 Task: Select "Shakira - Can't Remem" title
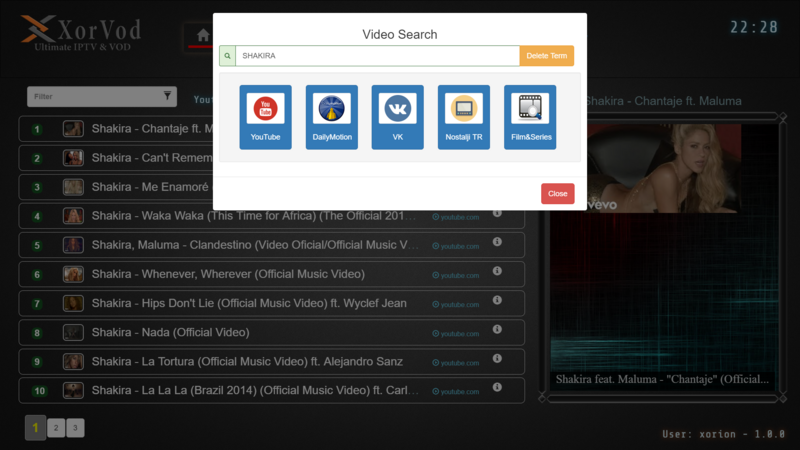(x=152, y=158)
